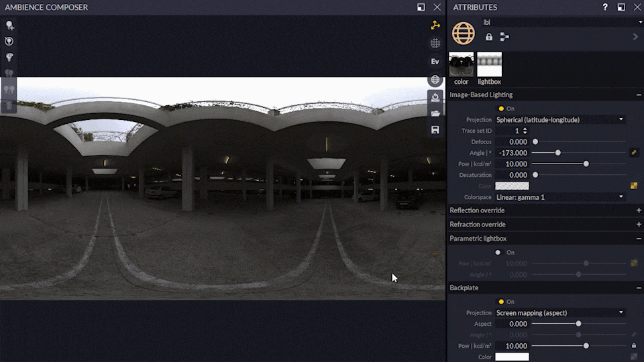The width and height of the screenshot is (644, 362).
Task: Click the IBL Angle value field
Action: point(513,153)
